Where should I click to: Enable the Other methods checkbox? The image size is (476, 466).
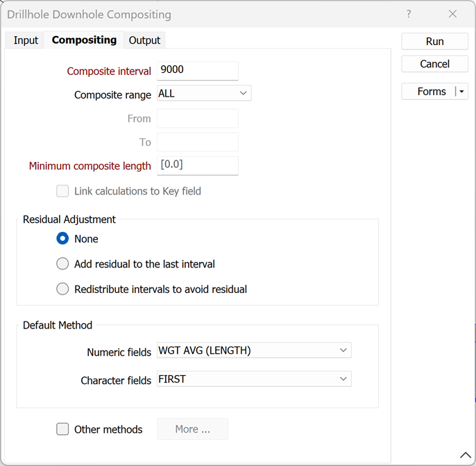click(63, 429)
